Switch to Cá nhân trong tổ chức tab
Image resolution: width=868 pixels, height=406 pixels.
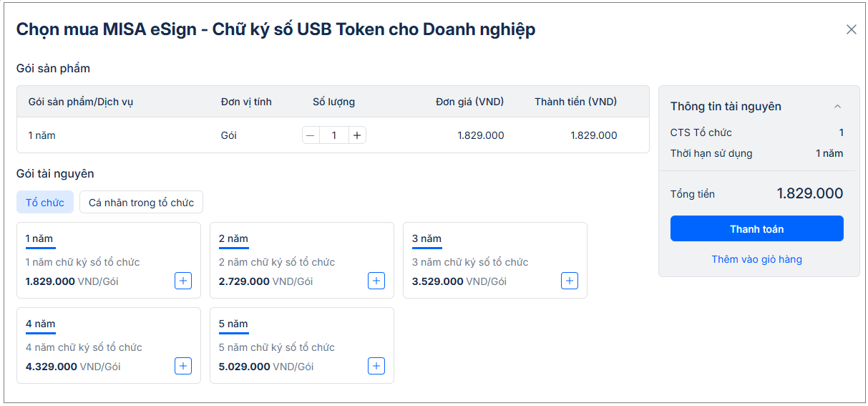[x=141, y=203]
